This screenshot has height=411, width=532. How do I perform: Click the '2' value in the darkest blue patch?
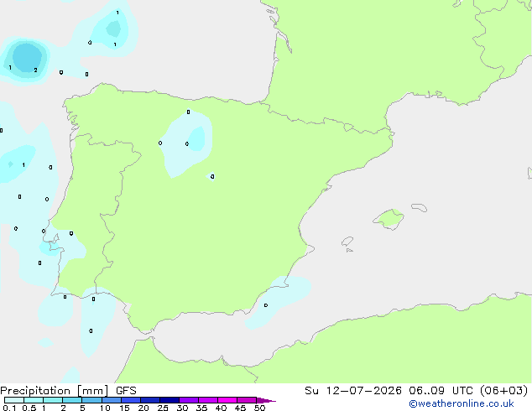tap(35, 70)
